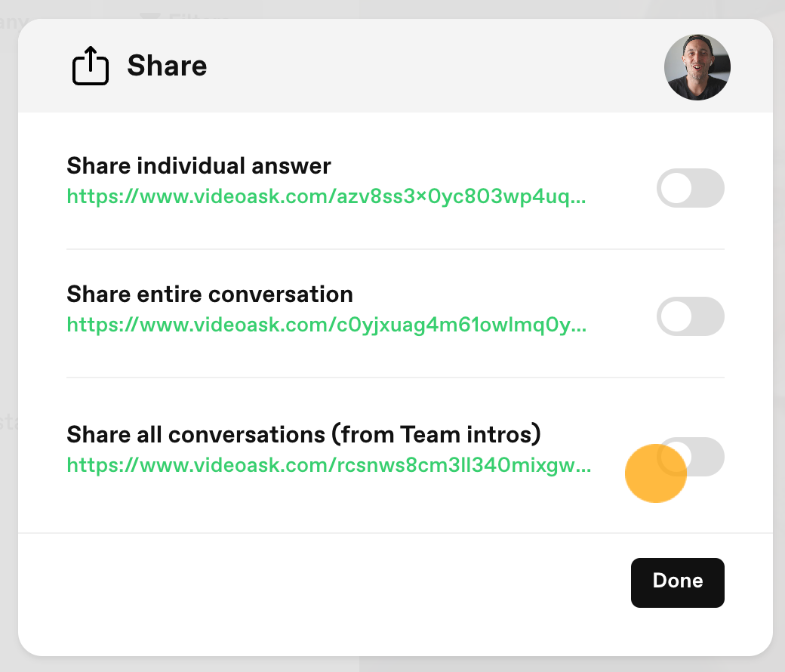Click the Share individual answer label
The image size is (785, 672).
199,166
